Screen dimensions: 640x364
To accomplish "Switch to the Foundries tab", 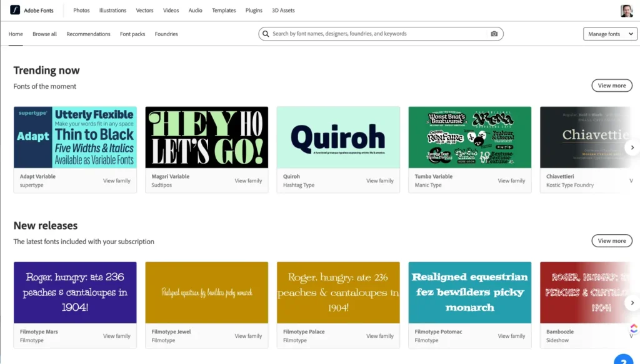I will pyautogui.click(x=166, y=34).
